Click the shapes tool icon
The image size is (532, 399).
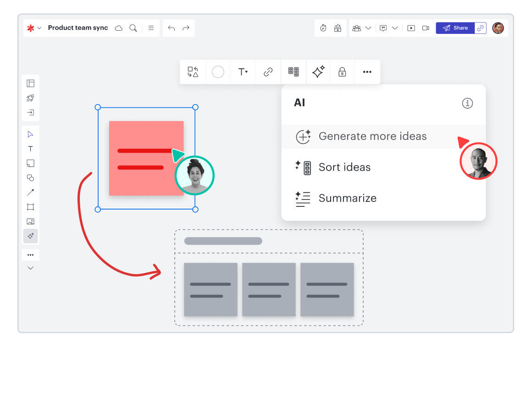30,178
